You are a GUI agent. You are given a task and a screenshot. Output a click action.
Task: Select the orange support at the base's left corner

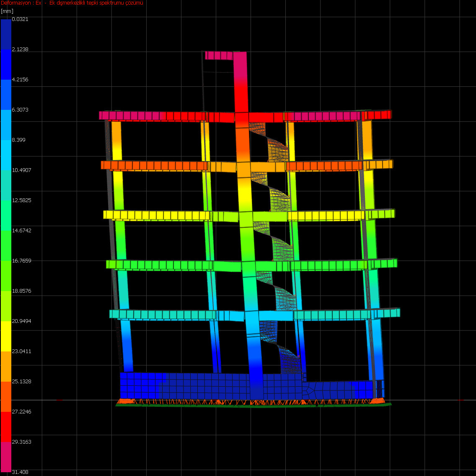[x=125, y=401]
